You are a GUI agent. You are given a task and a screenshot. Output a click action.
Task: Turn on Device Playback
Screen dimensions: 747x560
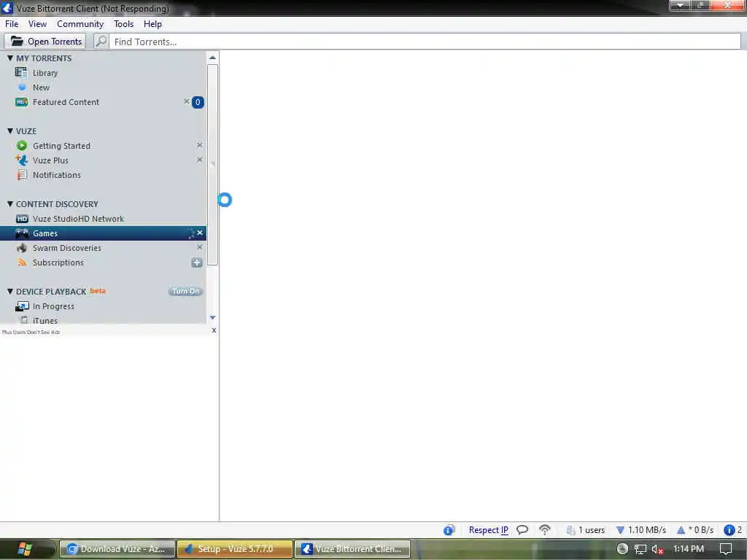pos(186,291)
